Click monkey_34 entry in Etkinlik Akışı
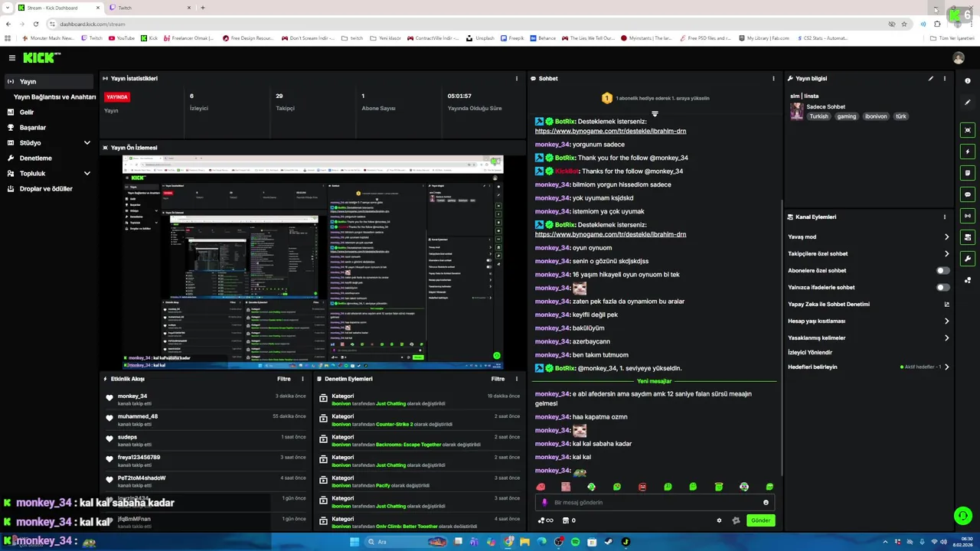This screenshot has width=980, height=551. pyautogui.click(x=207, y=399)
